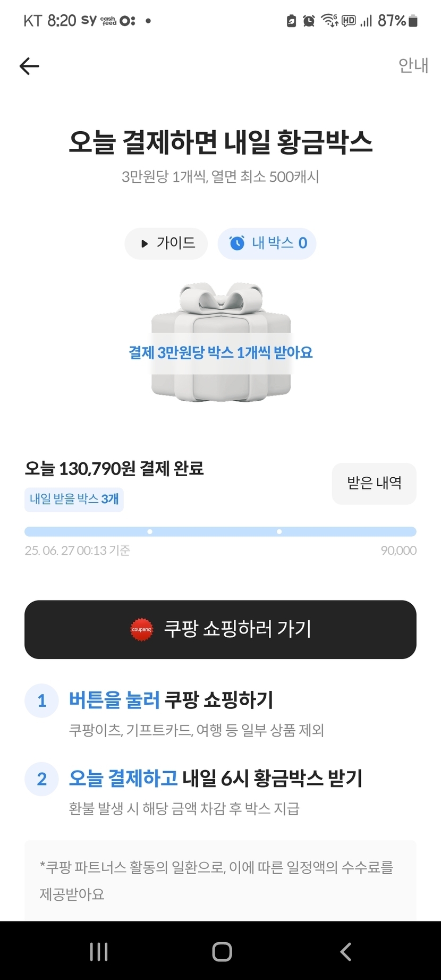Screen dimensions: 441x980
Task: Tap the step 2 number circle
Action: (x=41, y=779)
